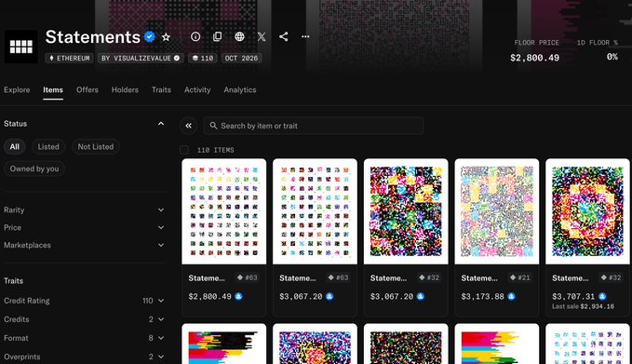Image resolution: width=632 pixels, height=364 pixels.
Task: Open the item thumbnail priced $3,707.31
Action: click(x=587, y=211)
